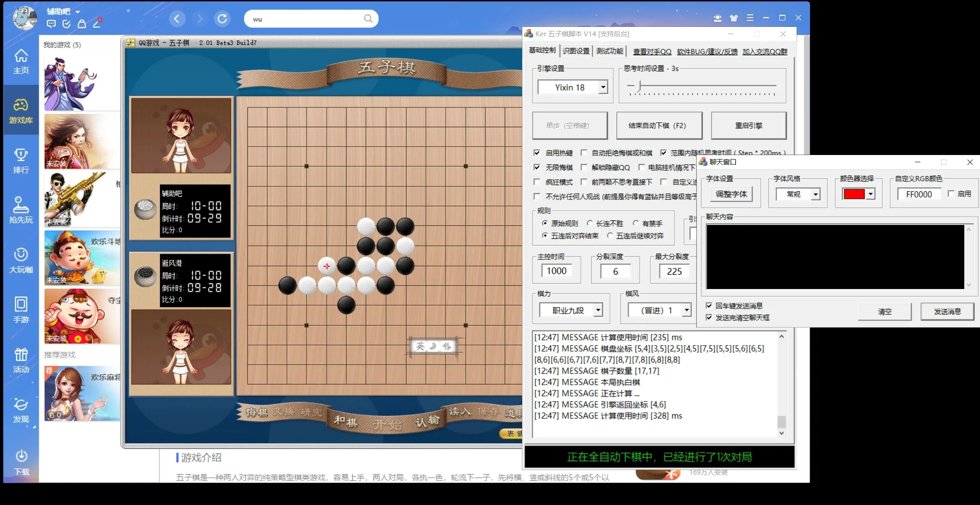Open the Yixin 18 engine dropdown

(603, 87)
